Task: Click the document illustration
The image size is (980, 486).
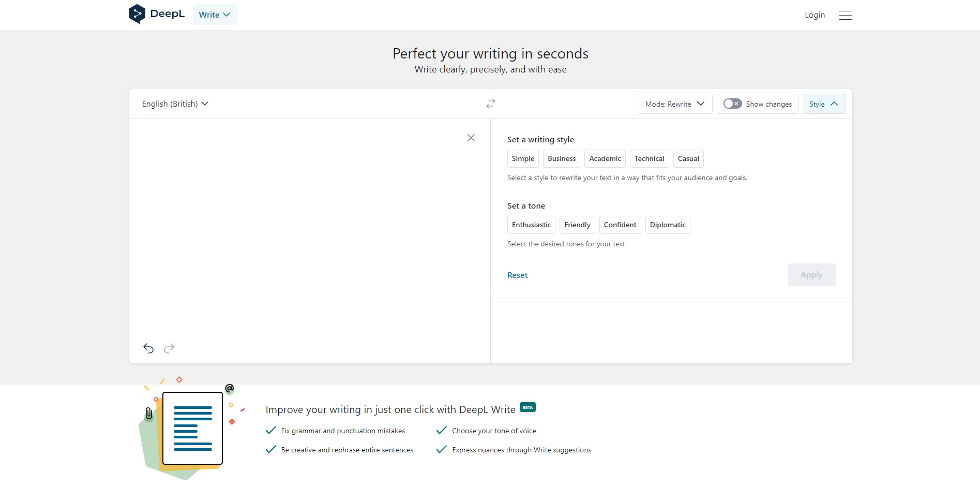Action: coord(192,428)
